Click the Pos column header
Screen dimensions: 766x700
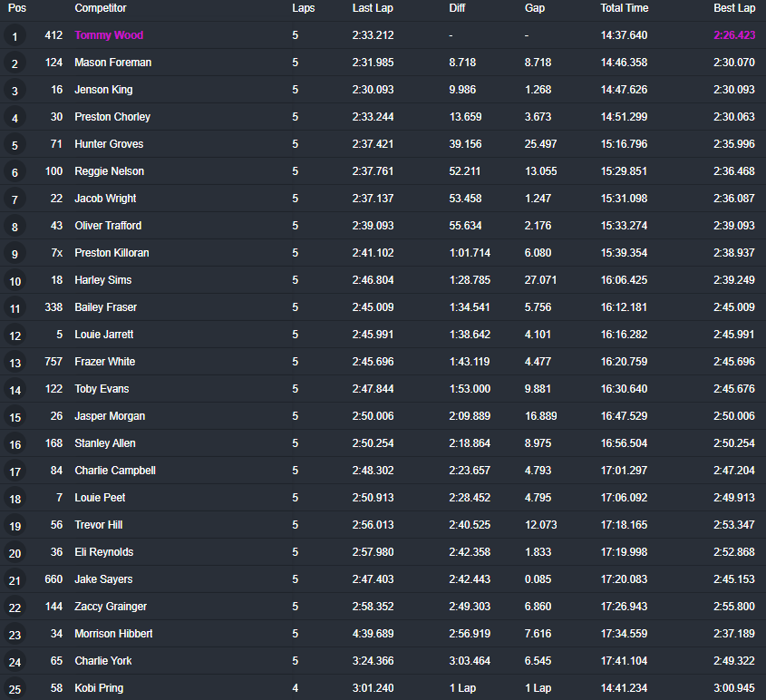(17, 8)
